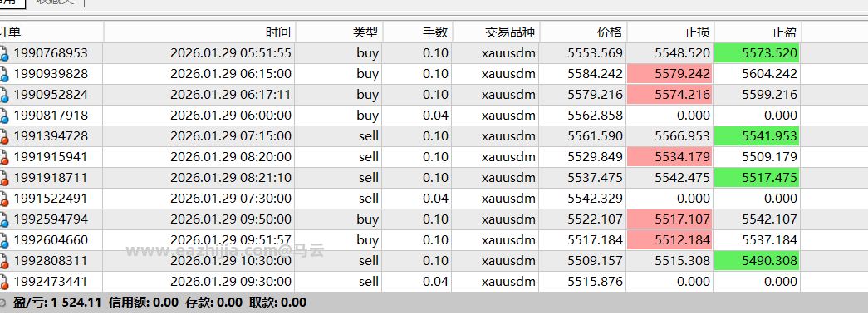868x315 pixels.
Task: Click the red stop-loss cell 5534.179
Action: [x=669, y=157]
